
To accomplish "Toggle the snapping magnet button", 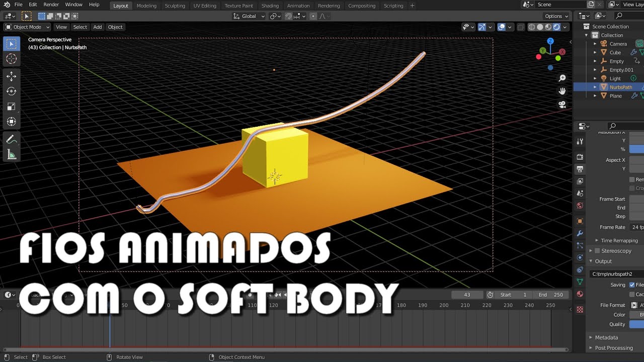I will click(x=288, y=16).
